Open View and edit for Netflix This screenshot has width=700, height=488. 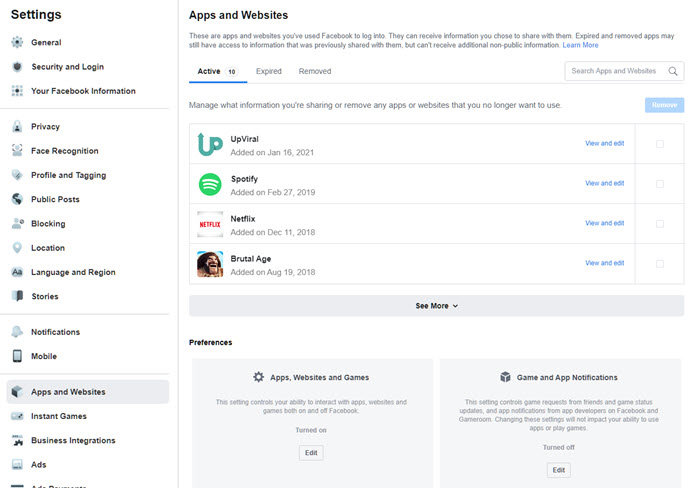[604, 223]
